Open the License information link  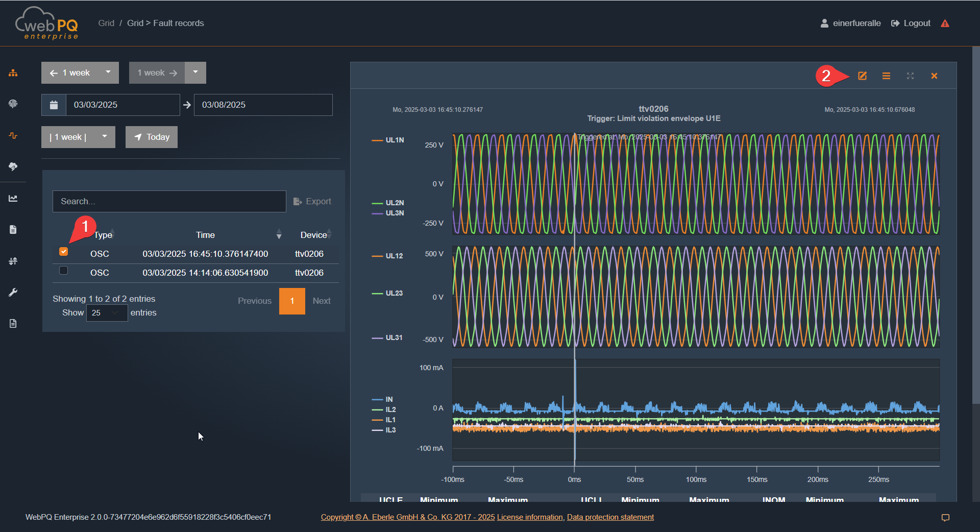tap(530, 517)
